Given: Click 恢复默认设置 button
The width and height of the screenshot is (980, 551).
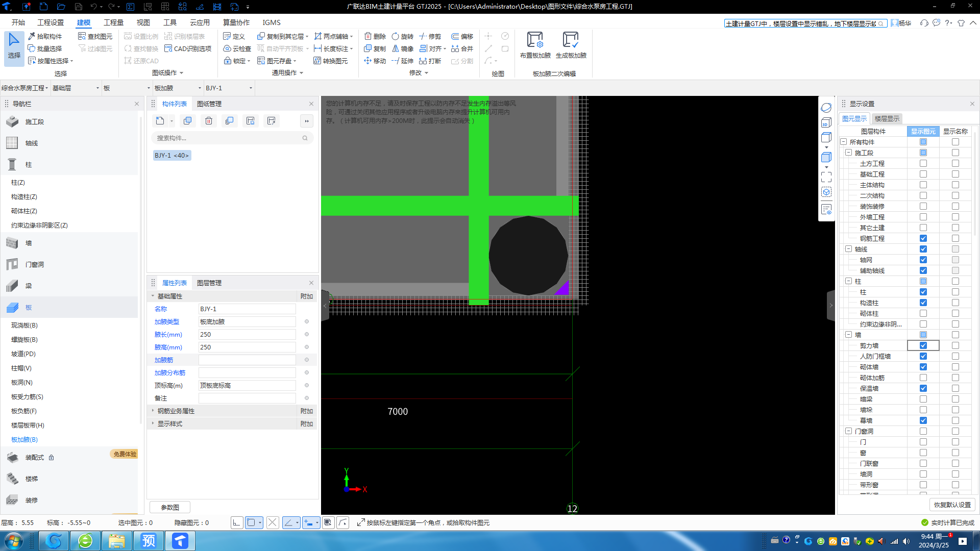Looking at the screenshot, I should point(952,505).
